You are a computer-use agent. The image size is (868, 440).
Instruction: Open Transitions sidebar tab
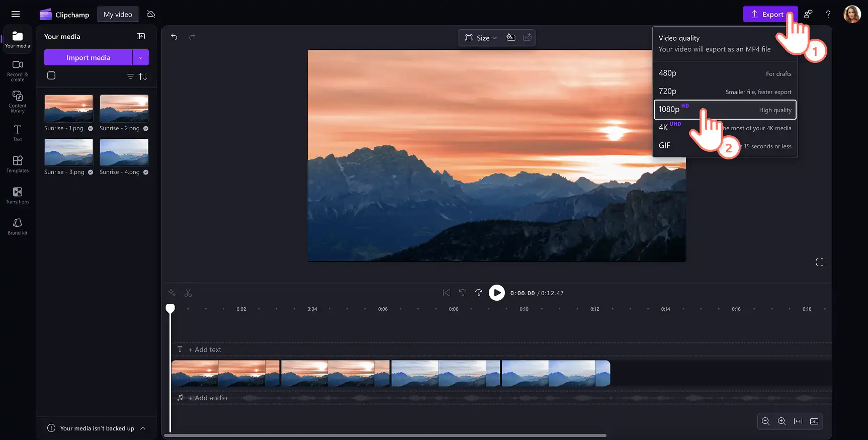pos(18,196)
